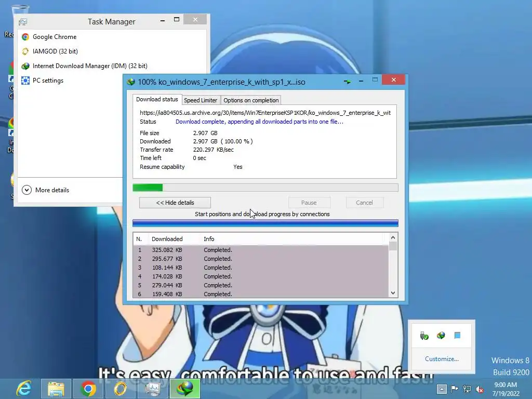This screenshot has width=532, height=399.
Task: Click the Cancel download button
Action: tap(364, 203)
